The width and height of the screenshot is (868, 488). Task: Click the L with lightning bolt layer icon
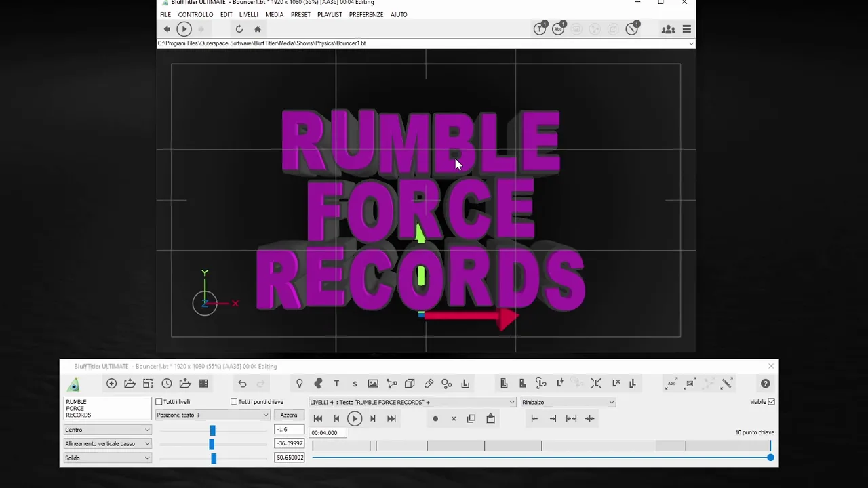tap(559, 384)
